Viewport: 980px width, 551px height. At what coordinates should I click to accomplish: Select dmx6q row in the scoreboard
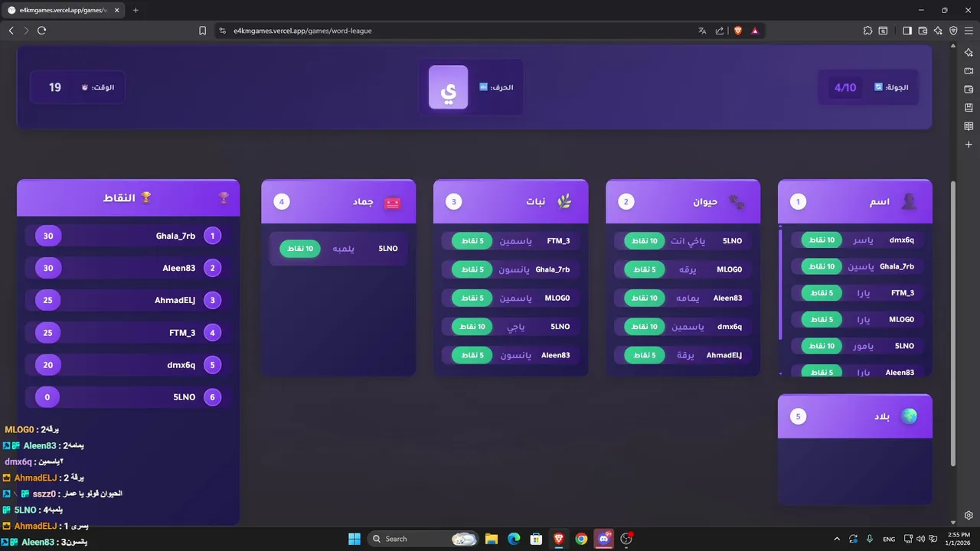(x=128, y=365)
